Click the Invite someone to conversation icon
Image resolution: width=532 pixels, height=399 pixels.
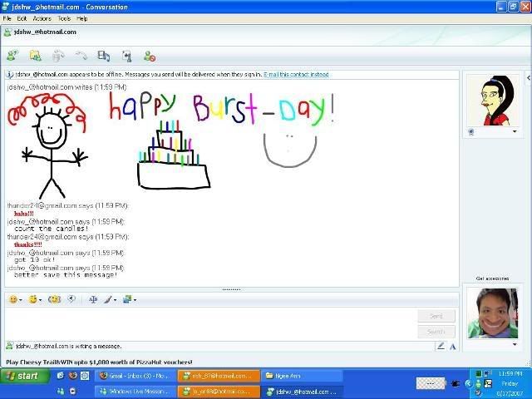[x=12, y=56]
